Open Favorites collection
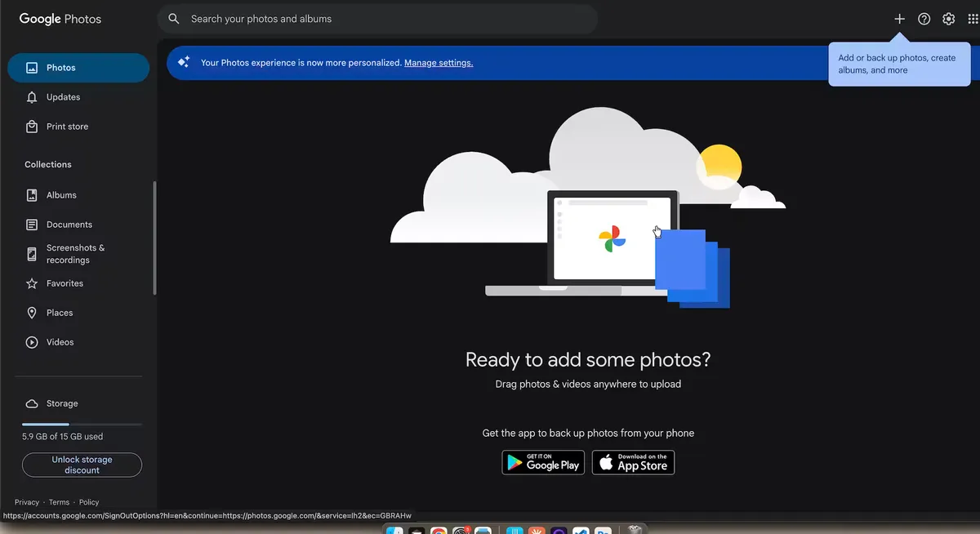 [78, 283]
